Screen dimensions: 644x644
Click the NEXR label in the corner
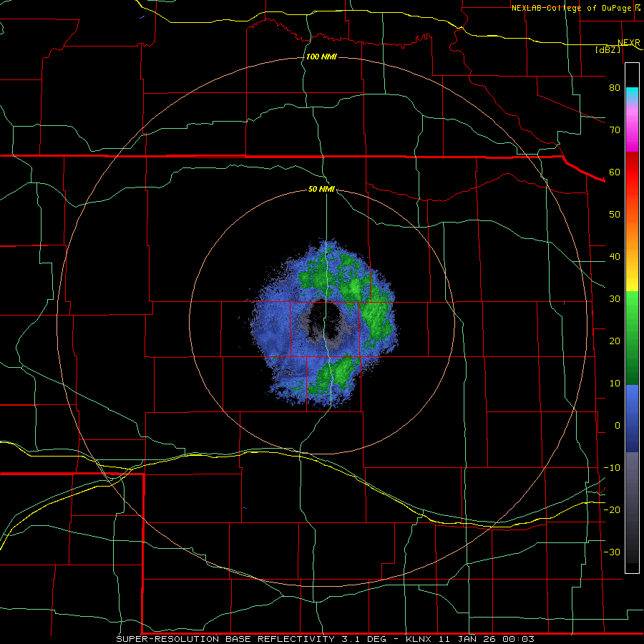(628, 43)
